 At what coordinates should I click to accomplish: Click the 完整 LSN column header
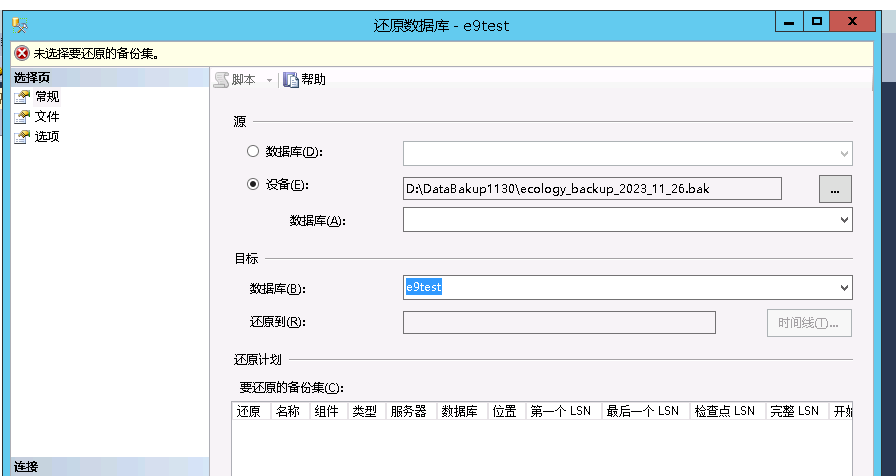pos(795,411)
